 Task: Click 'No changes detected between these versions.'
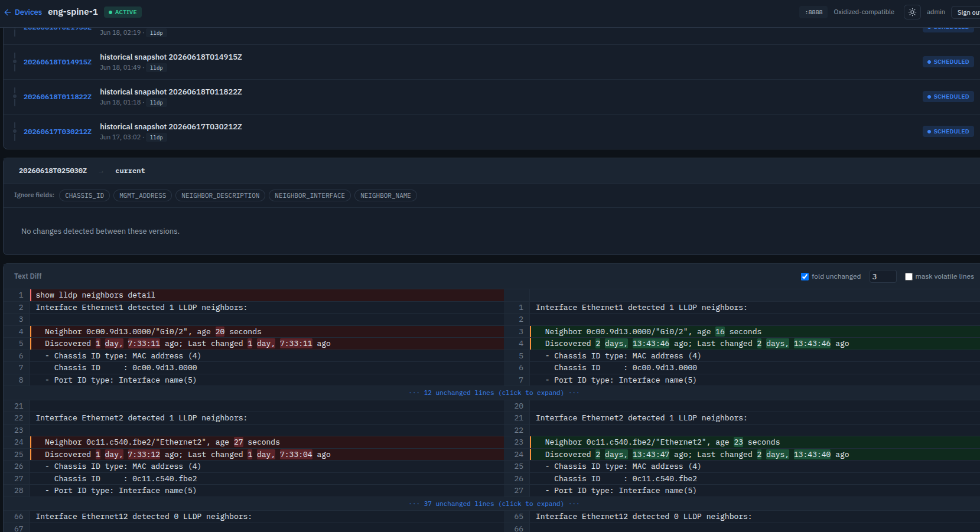[100, 231]
